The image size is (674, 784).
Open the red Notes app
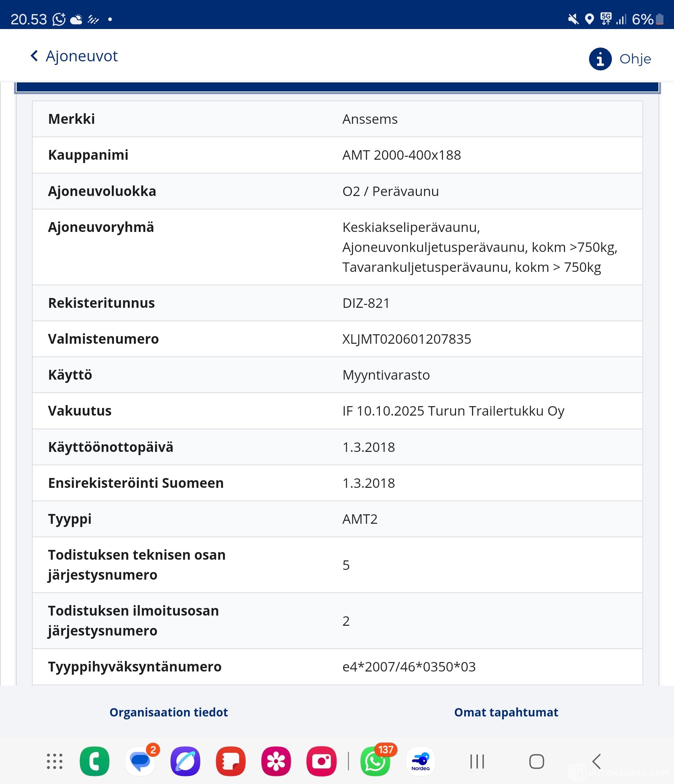pyautogui.click(x=231, y=761)
